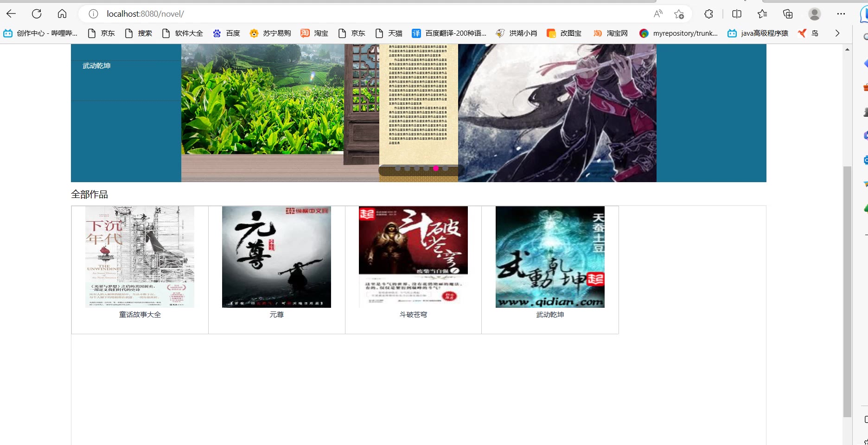Viewport: 868px width, 445px height.
Task: Open the 软件大全 bookmark
Action: click(x=182, y=33)
